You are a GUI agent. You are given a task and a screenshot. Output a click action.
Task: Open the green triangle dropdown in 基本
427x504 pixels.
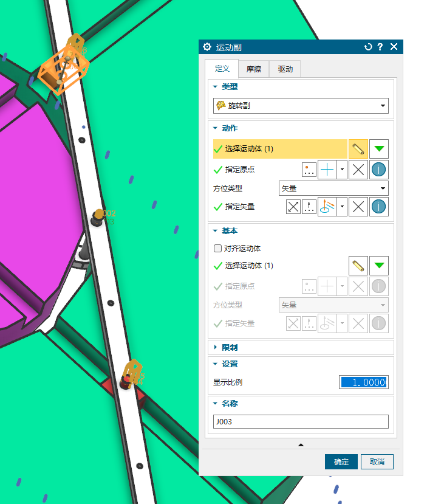tap(380, 266)
